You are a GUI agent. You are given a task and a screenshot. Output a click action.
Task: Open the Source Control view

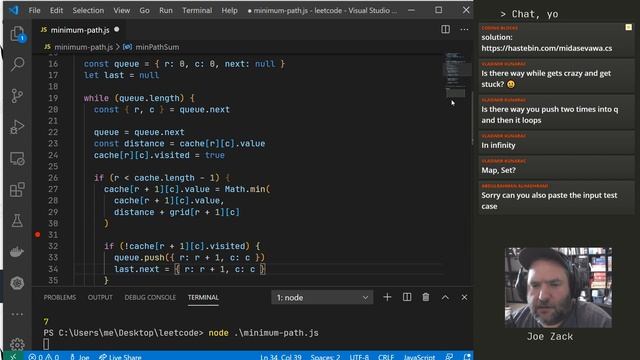(17, 96)
